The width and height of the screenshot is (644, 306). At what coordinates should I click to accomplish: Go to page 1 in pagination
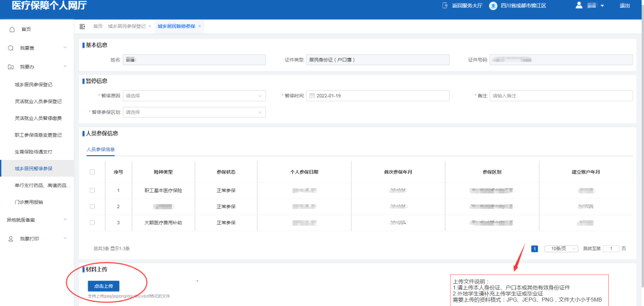(x=535, y=249)
